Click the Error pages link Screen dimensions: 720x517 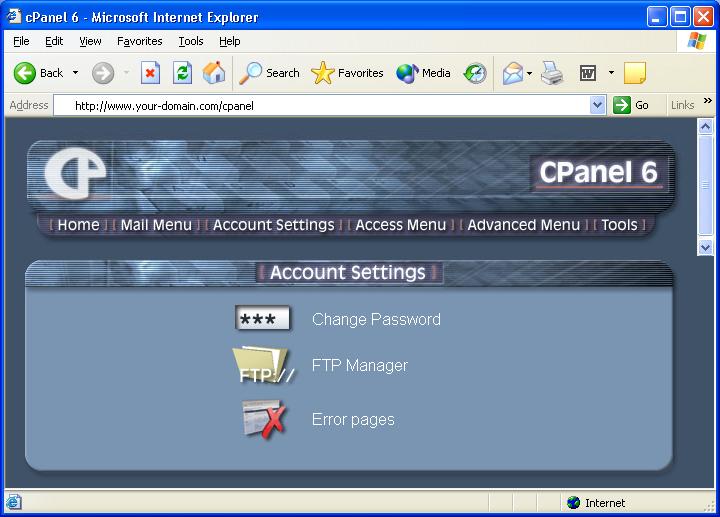coord(353,419)
